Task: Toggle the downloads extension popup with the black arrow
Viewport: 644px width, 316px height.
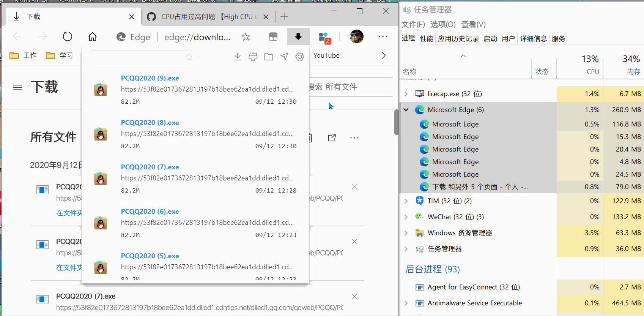Action: click(x=298, y=36)
